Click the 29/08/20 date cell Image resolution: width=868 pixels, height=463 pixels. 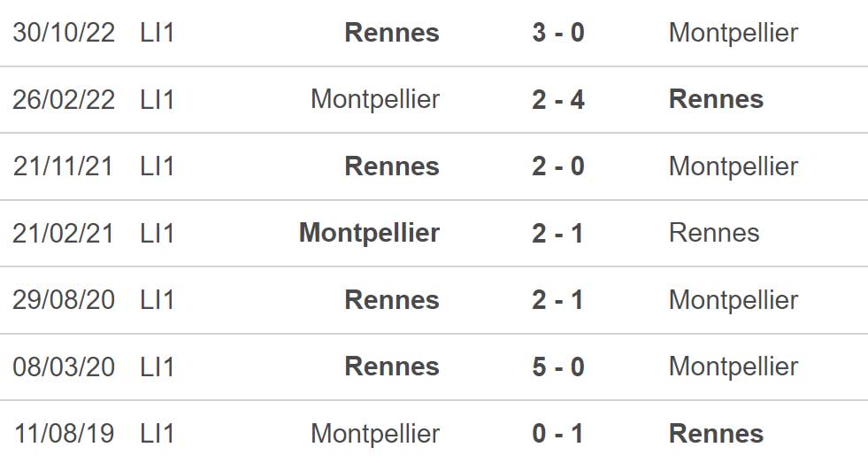tap(64, 300)
